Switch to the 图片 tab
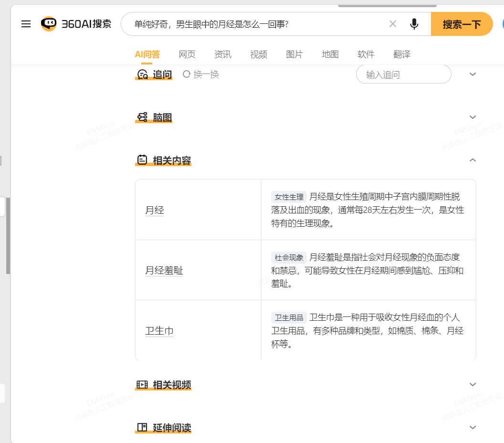This screenshot has height=443, width=504. 294,54
